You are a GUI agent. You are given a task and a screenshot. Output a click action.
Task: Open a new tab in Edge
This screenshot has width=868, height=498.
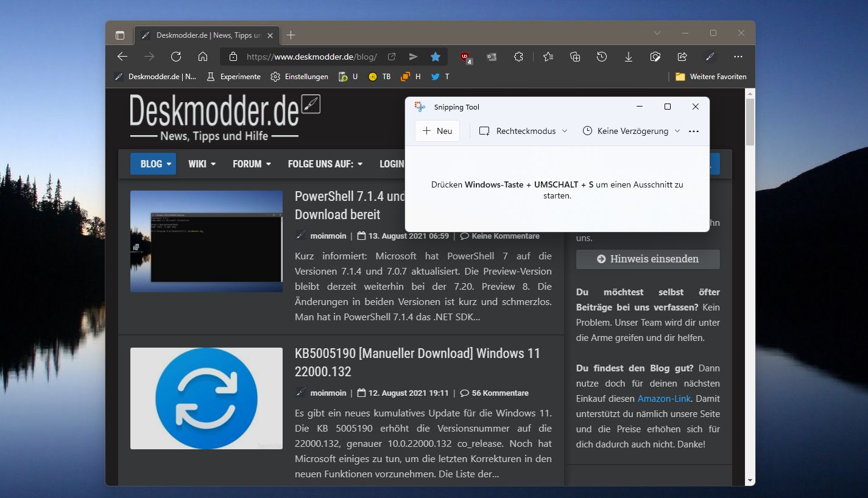point(291,35)
